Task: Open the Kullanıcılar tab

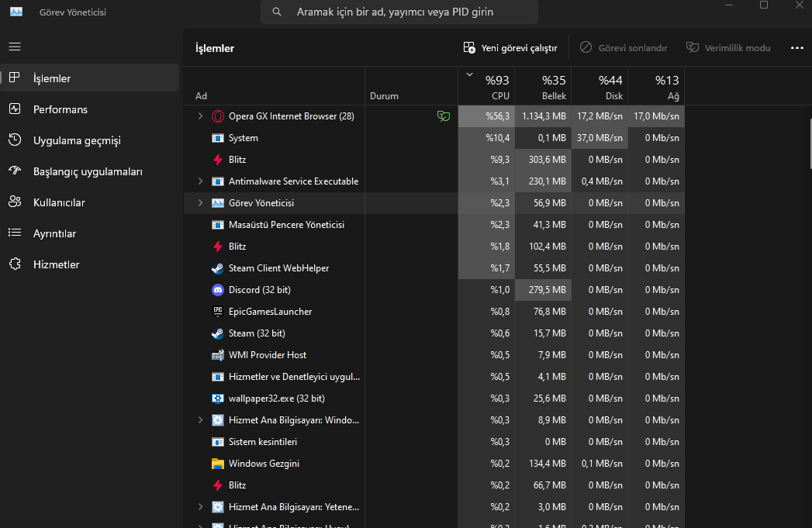Action: 90,202
